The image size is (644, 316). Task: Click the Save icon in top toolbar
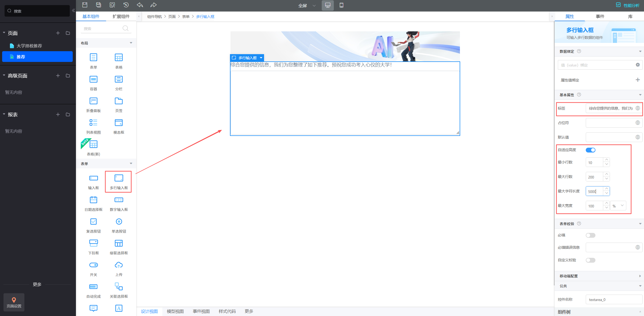tap(85, 5)
